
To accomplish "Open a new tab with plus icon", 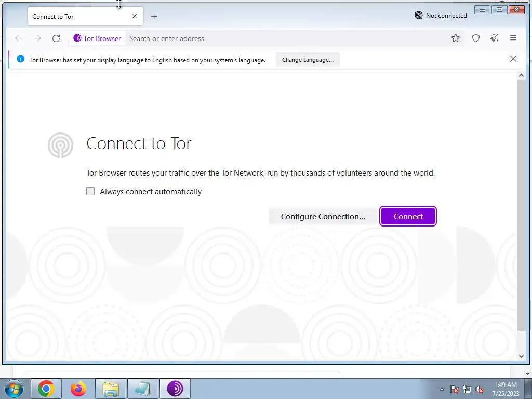I will (154, 16).
